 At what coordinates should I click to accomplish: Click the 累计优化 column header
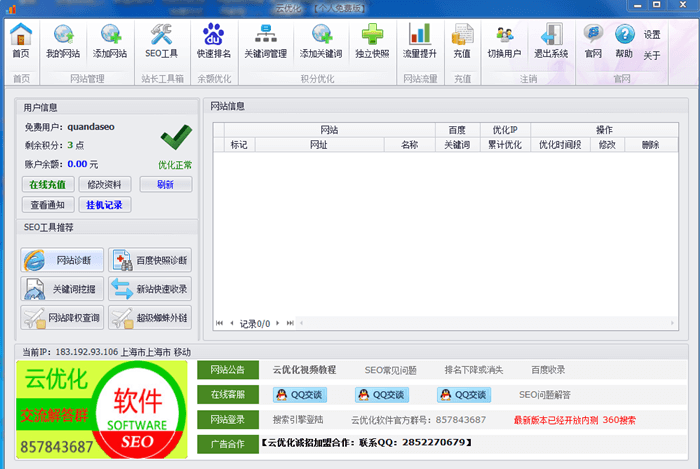click(x=505, y=145)
